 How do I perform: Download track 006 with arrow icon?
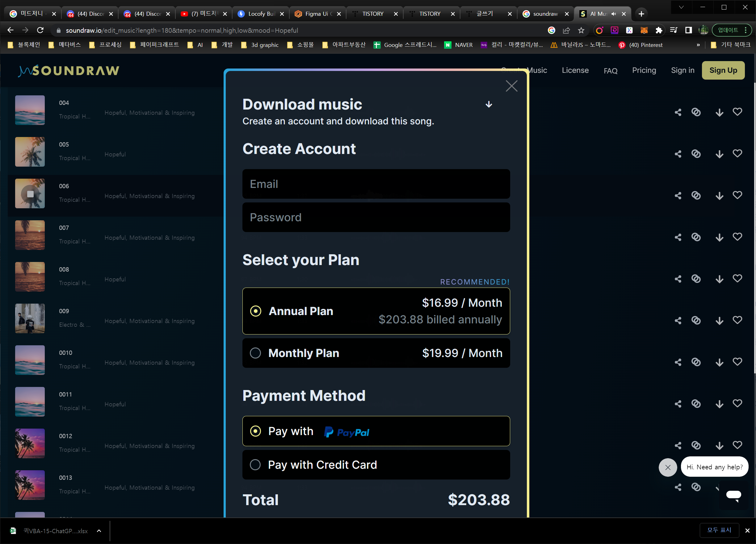click(719, 196)
